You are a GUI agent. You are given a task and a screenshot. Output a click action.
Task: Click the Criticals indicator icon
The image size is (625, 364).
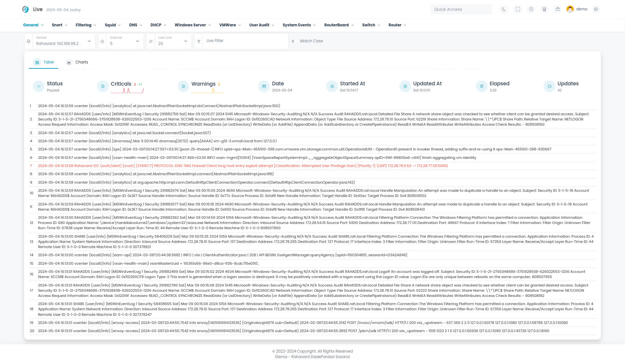(x=103, y=86)
